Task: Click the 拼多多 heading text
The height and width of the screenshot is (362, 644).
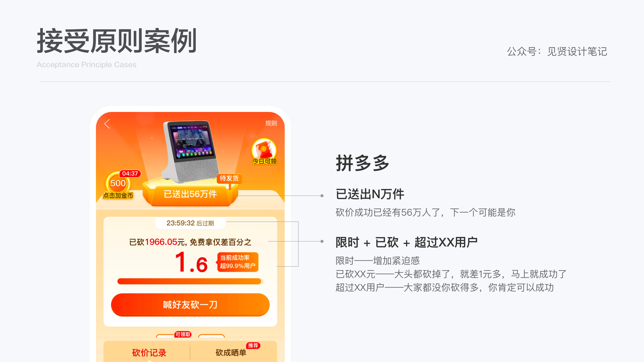Action: click(x=362, y=163)
